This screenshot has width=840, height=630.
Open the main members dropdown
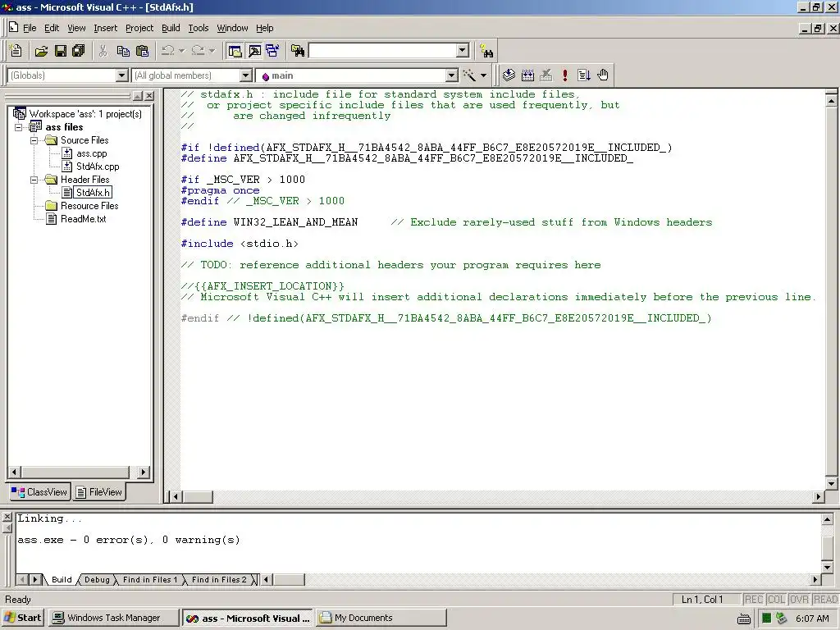coord(452,75)
